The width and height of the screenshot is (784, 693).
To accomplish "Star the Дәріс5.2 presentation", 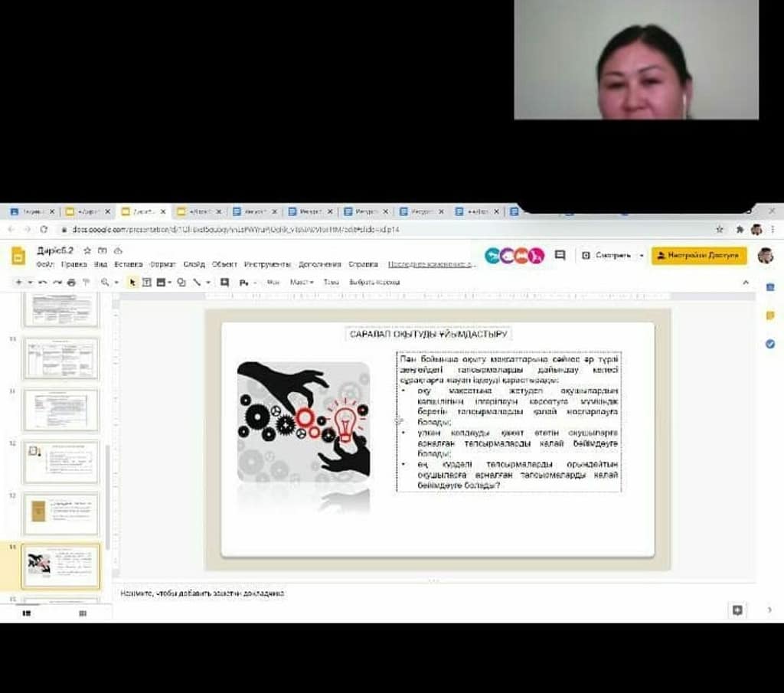I will (87, 250).
